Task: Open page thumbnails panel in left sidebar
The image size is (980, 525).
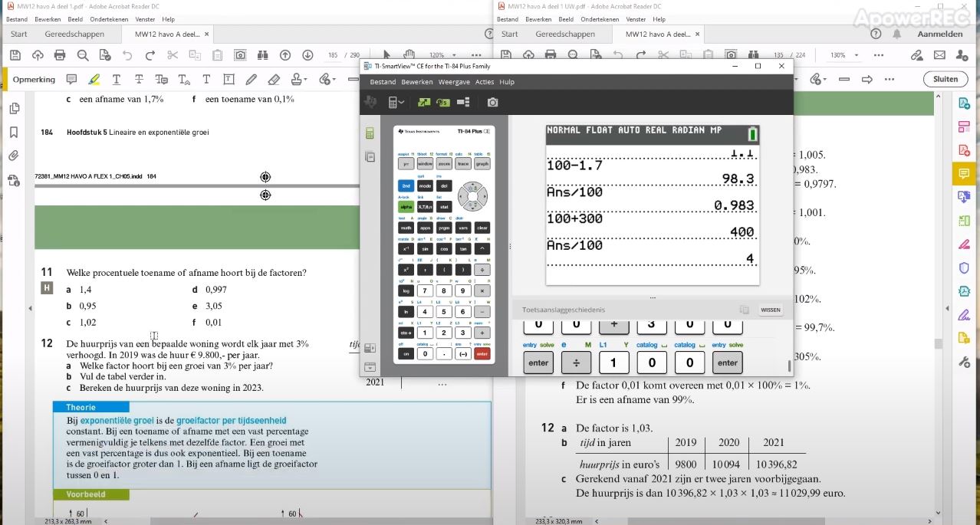Action: [14, 109]
